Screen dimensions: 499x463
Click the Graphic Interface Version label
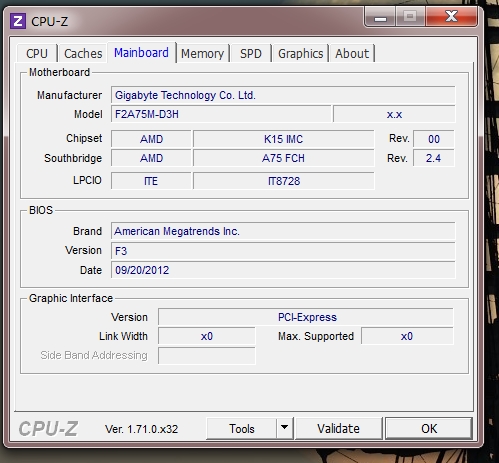click(129, 317)
